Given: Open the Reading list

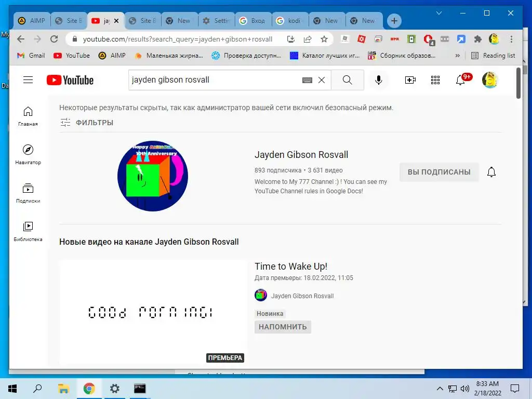Looking at the screenshot, I should pos(493,56).
